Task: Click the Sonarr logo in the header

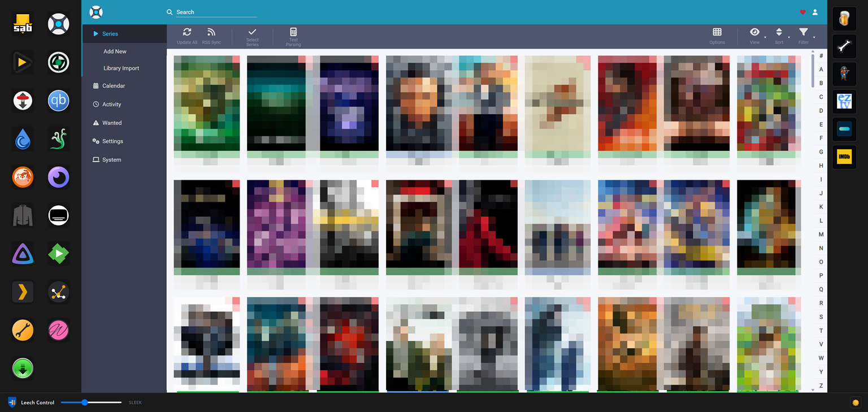Action: [x=96, y=12]
